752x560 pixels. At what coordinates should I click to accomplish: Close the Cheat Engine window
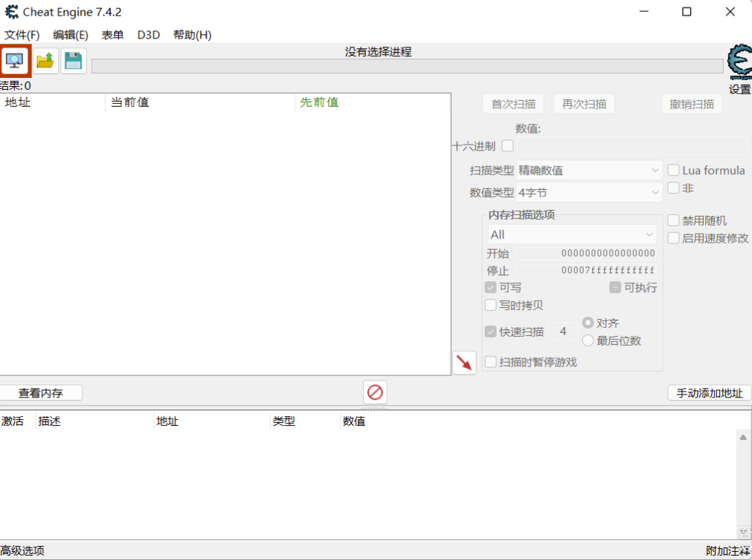(x=730, y=12)
